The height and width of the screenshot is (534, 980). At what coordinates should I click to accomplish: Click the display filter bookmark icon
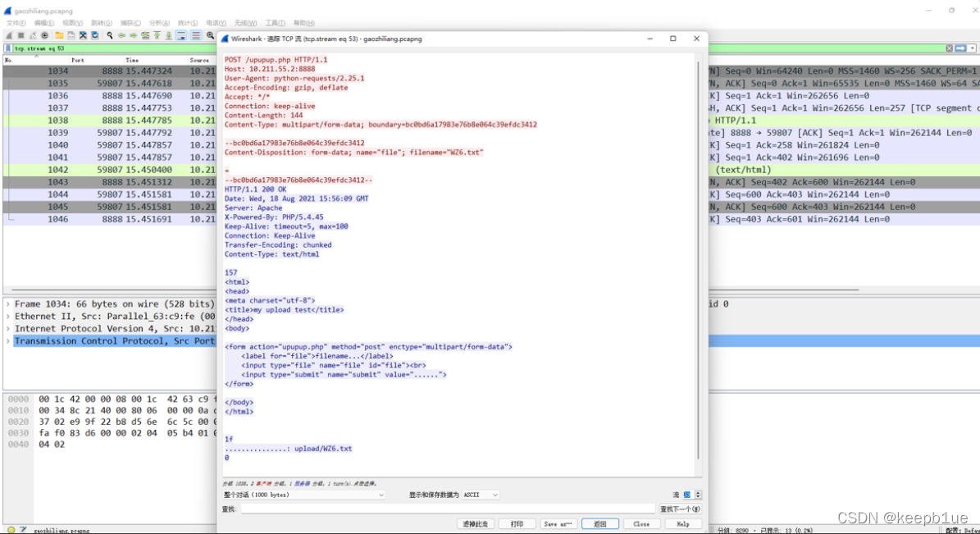[x=8, y=48]
